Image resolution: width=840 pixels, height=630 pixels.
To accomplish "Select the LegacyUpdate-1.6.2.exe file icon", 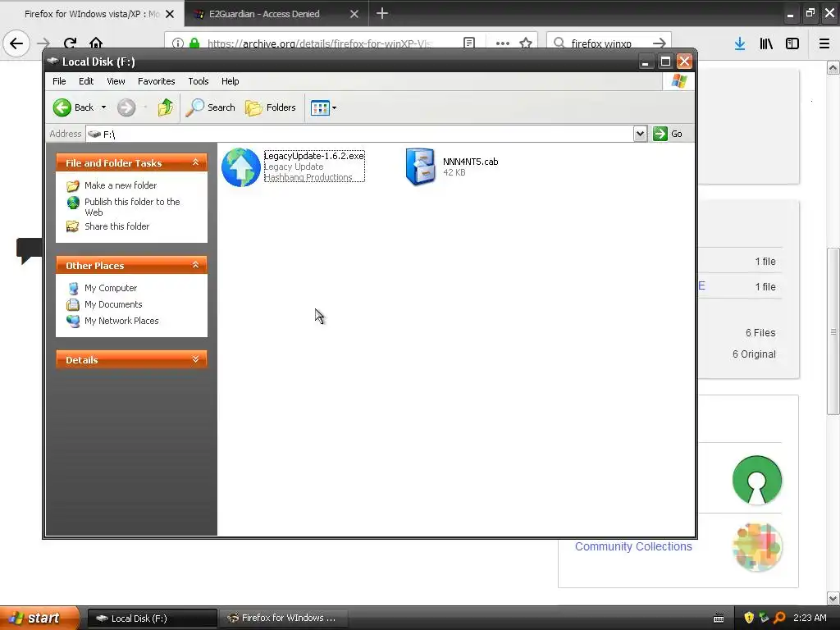I will coord(241,167).
